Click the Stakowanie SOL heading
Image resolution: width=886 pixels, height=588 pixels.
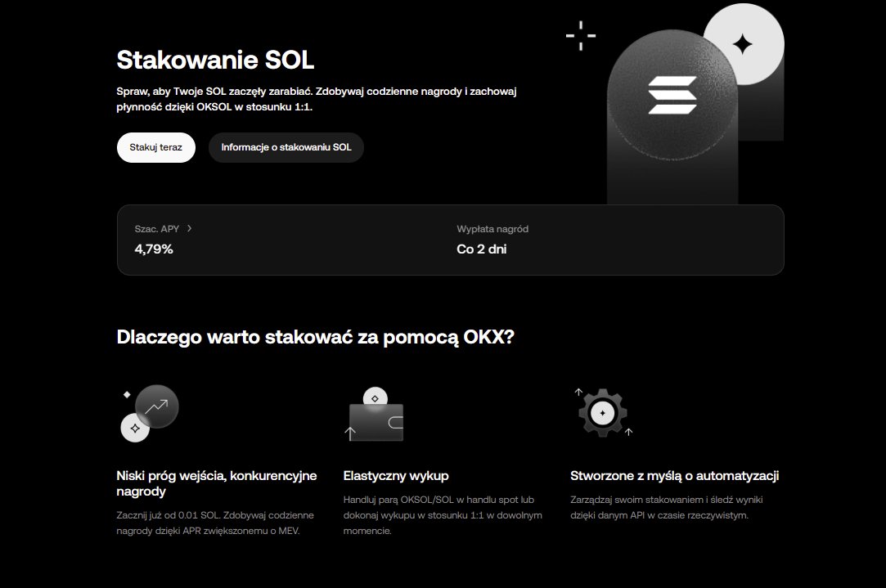click(215, 60)
